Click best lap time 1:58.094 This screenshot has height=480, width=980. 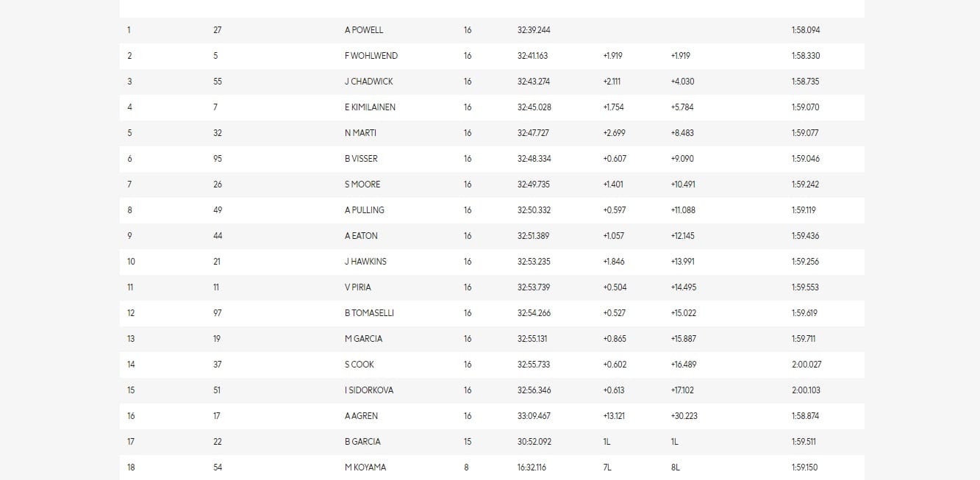coord(805,30)
